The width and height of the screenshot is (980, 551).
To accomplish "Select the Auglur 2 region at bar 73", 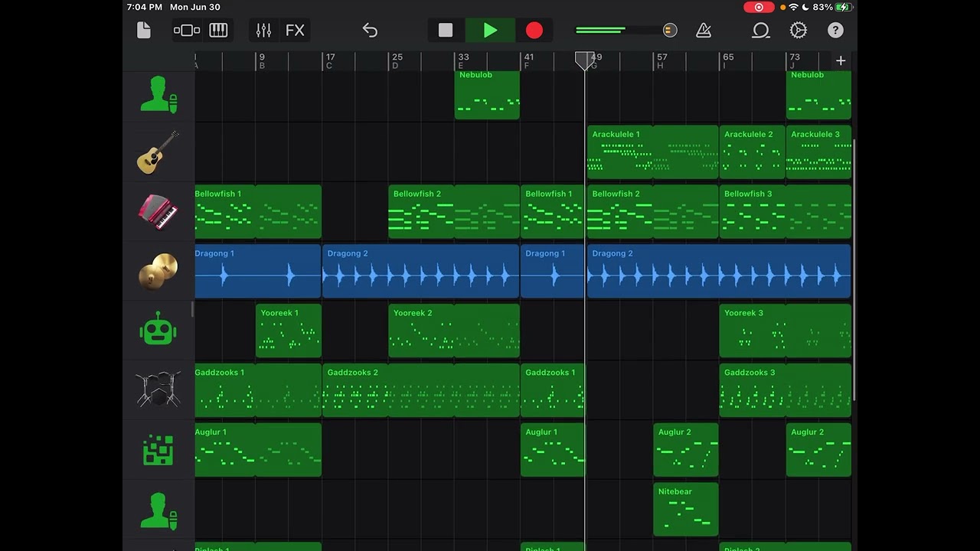I will pos(818,451).
